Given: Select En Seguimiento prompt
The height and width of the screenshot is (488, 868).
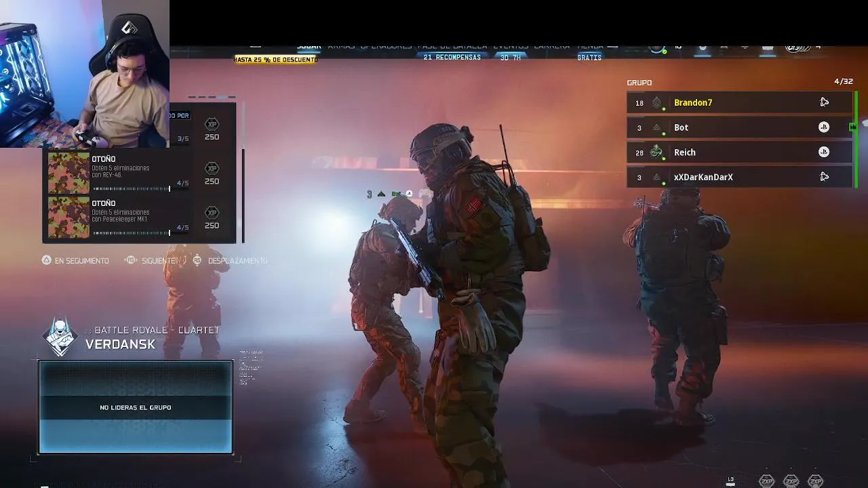Looking at the screenshot, I should 75,260.
